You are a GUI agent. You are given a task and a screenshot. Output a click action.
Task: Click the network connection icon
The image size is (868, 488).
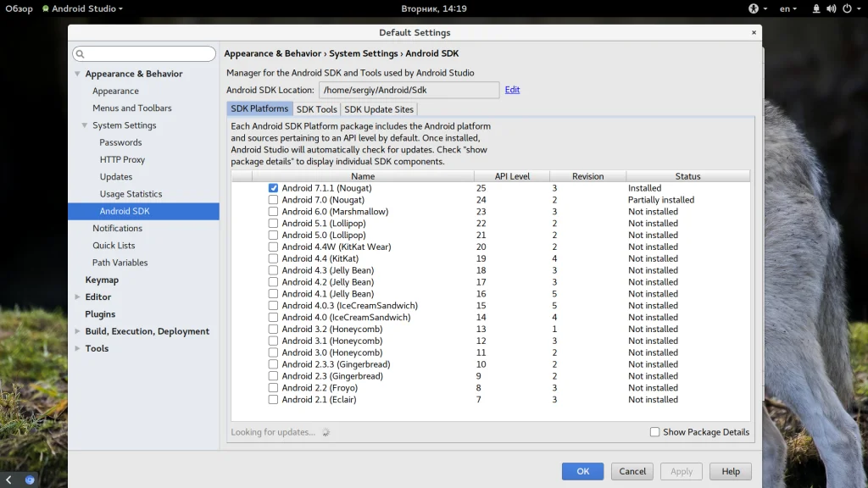point(815,8)
